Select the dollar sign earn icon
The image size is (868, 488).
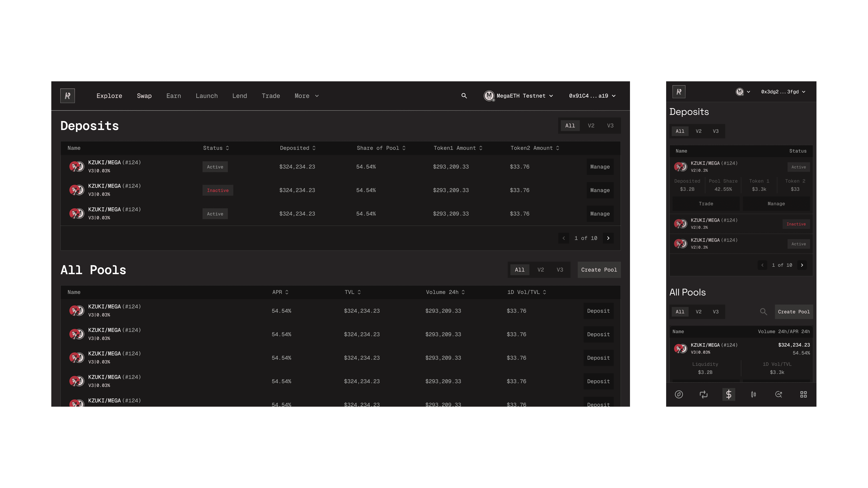pos(729,394)
